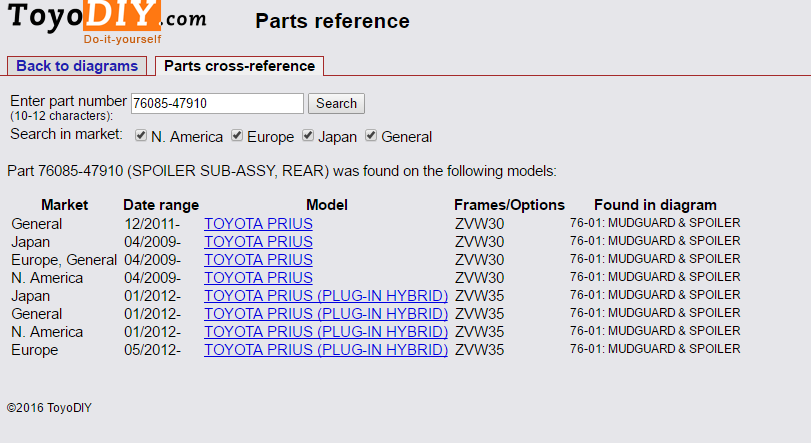
Task: Click the Frames/Options column header
Action: pos(509,205)
